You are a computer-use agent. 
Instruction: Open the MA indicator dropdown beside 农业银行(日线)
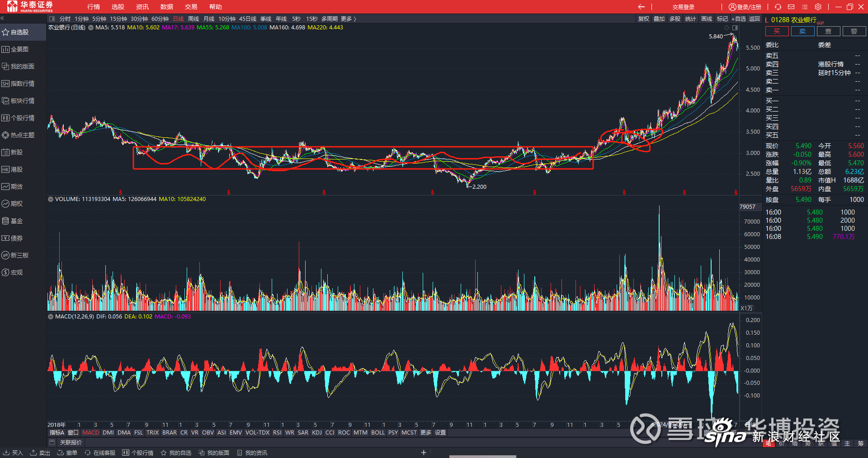[x=91, y=28]
